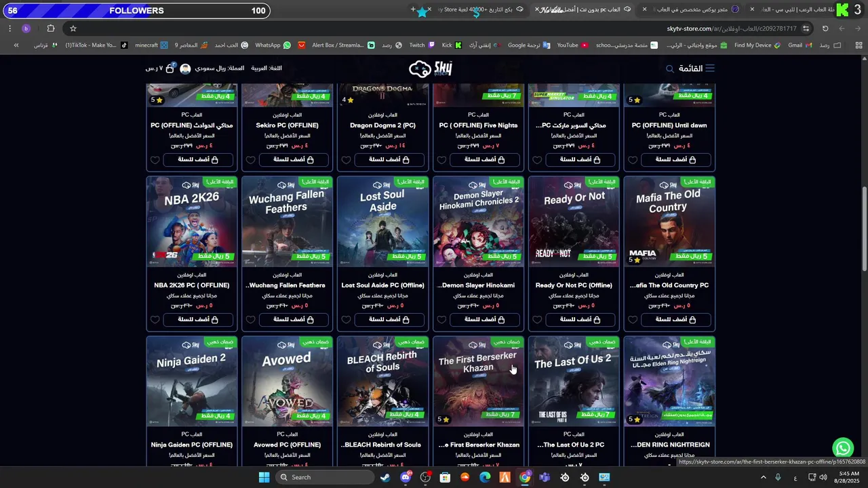The height and width of the screenshot is (488, 868).
Task: Open Windows Start menu
Action: click(x=264, y=477)
